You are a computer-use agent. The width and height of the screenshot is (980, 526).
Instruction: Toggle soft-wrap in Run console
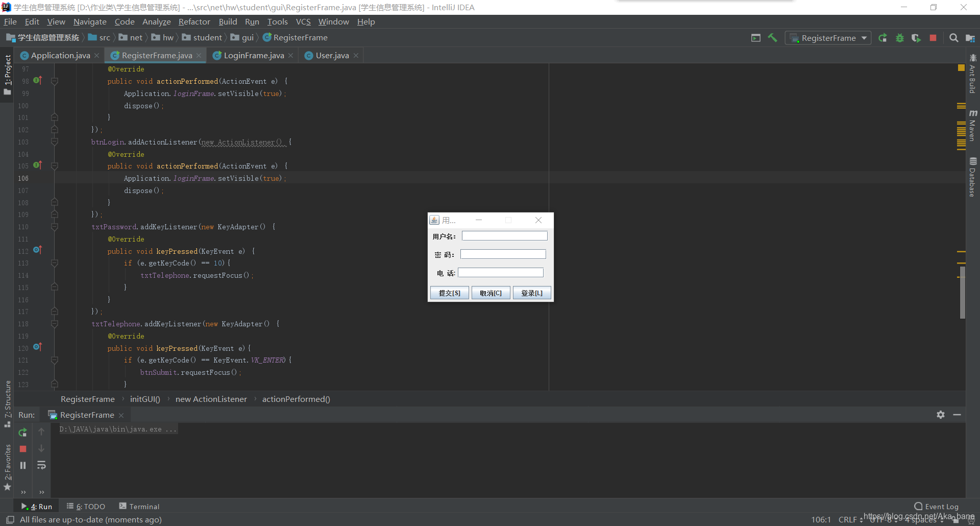41,465
